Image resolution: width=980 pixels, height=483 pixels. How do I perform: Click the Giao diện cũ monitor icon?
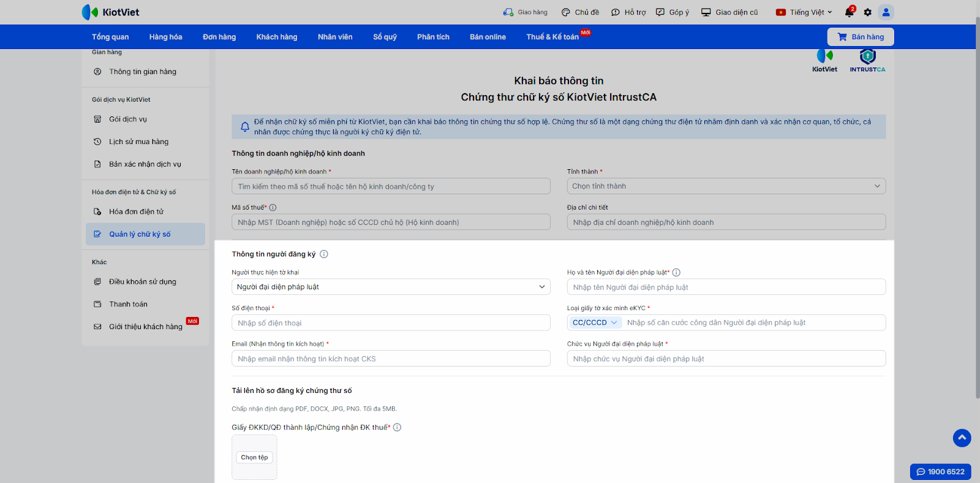coord(706,12)
